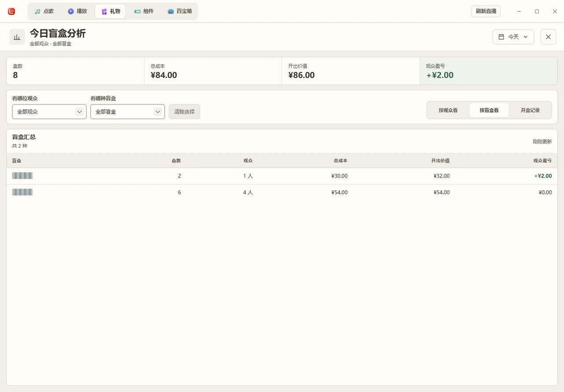564x392 pixels.
Task: Click the purple gift icon beside 礼物
Action: (x=104, y=11)
